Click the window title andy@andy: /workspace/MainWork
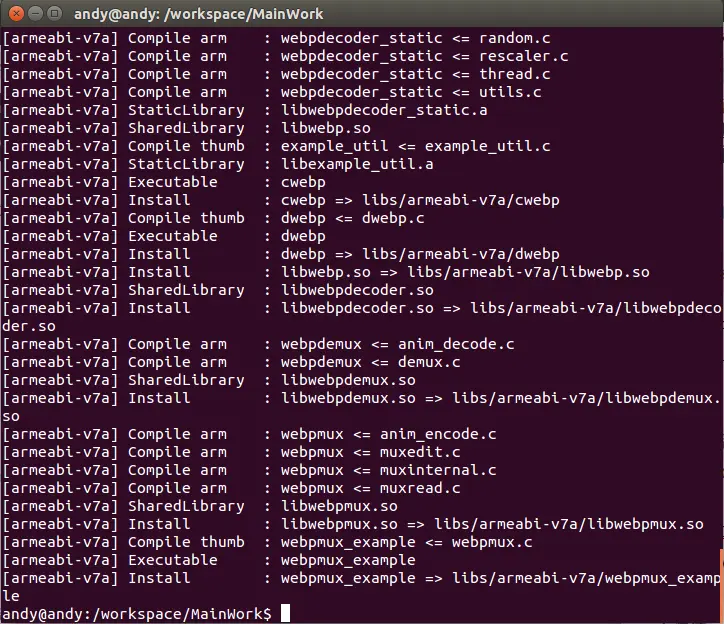The width and height of the screenshot is (724, 624). 199,14
